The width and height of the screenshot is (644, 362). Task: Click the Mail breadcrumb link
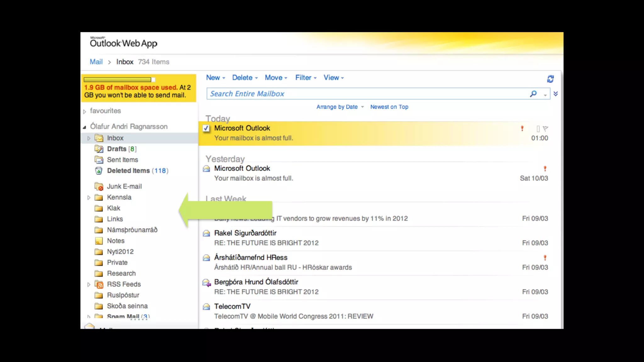point(96,62)
